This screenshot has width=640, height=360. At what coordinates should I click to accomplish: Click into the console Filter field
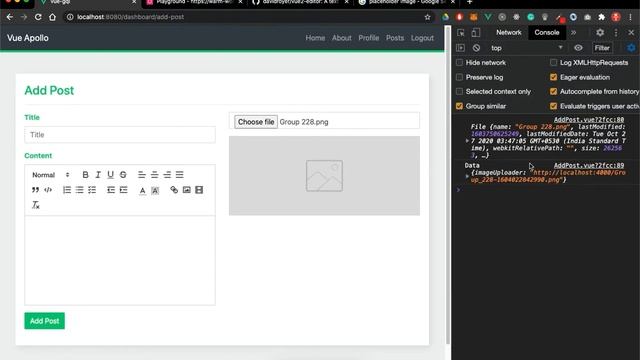click(x=602, y=48)
